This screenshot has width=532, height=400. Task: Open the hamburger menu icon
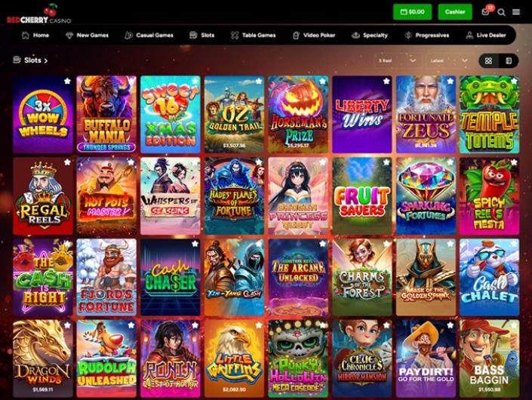tap(516, 12)
